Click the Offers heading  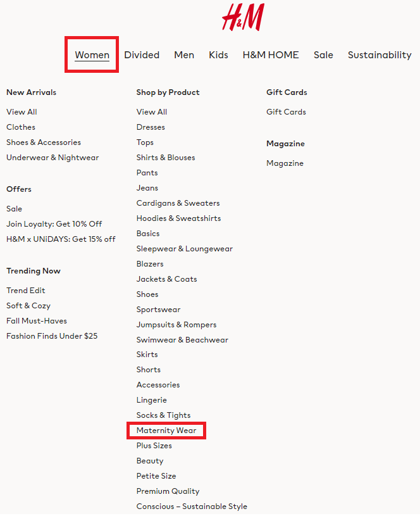click(19, 189)
